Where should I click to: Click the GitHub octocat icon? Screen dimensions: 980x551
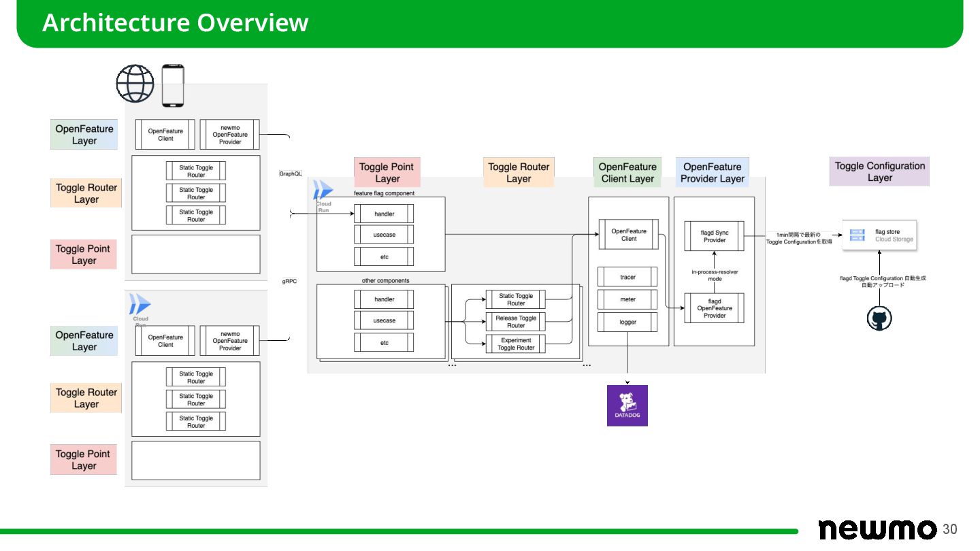click(x=879, y=318)
